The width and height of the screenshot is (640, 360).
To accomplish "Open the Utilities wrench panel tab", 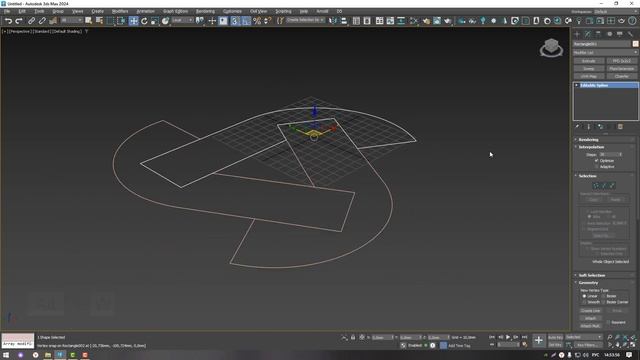I will [x=630, y=34].
